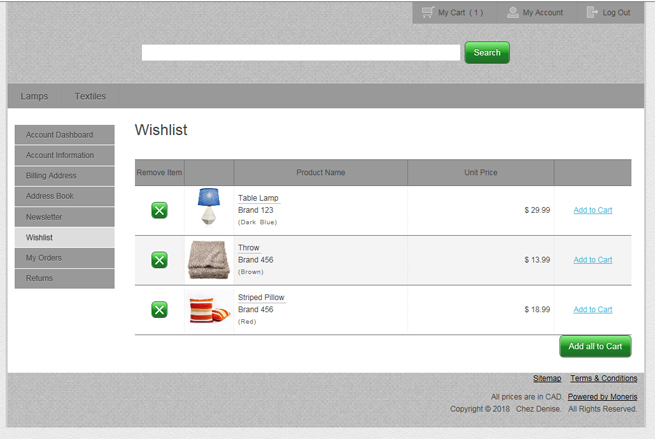Open the Striped Pillow product name link
The image size is (655, 439).
(x=261, y=297)
